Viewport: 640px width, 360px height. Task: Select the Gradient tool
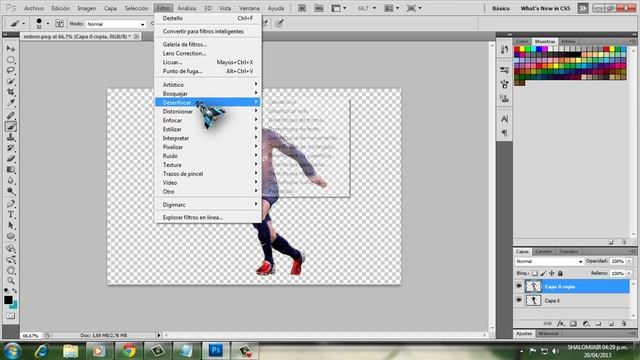point(11,169)
